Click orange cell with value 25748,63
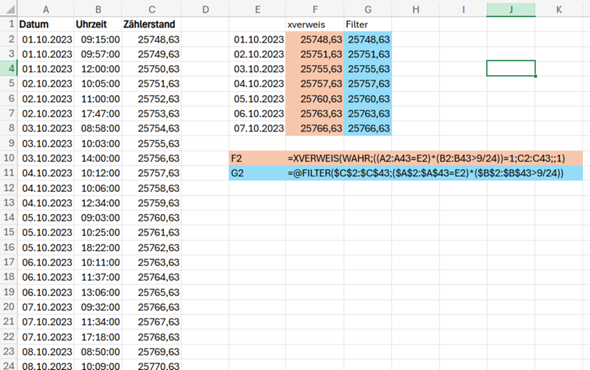 coord(314,39)
